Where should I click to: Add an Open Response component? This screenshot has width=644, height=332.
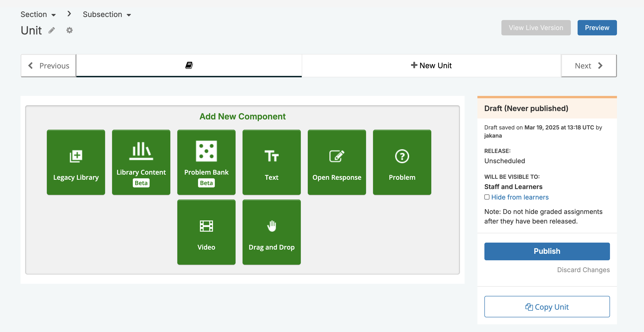[337, 162]
